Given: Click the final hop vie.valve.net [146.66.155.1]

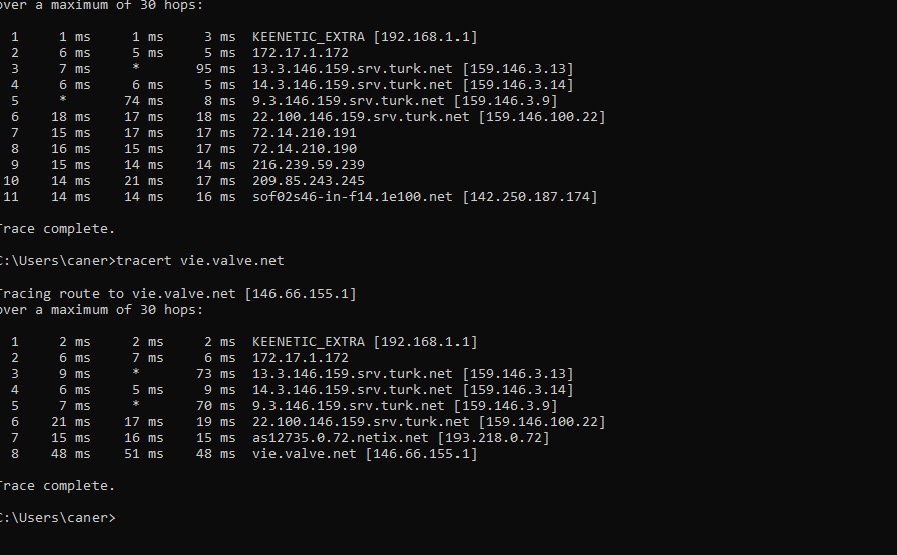Looking at the screenshot, I should 364,454.
